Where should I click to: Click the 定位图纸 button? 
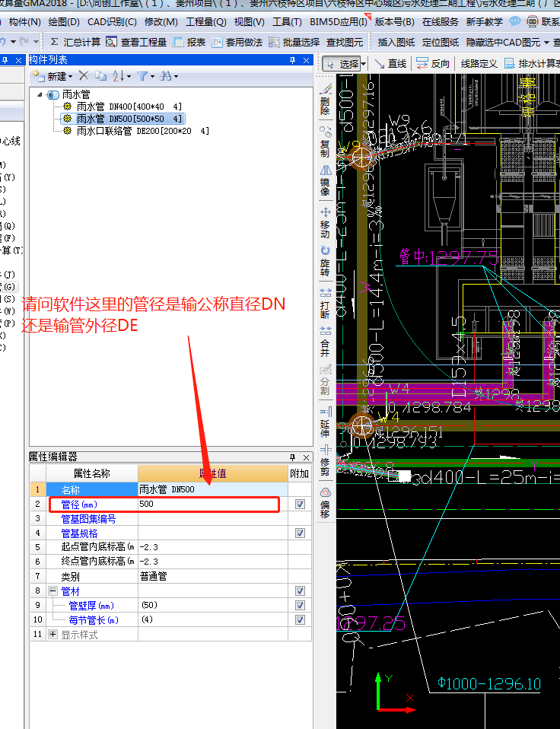pyautogui.click(x=440, y=43)
